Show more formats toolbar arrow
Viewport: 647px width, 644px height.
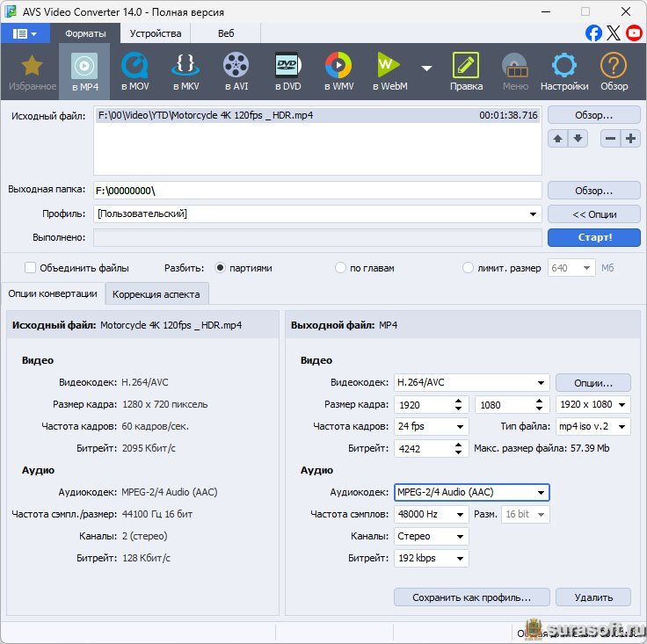tap(426, 68)
